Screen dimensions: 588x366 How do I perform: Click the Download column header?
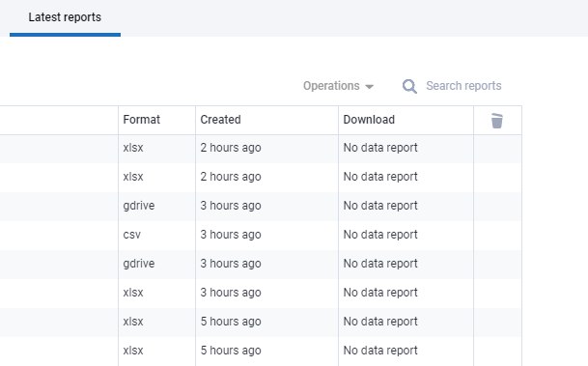point(369,120)
